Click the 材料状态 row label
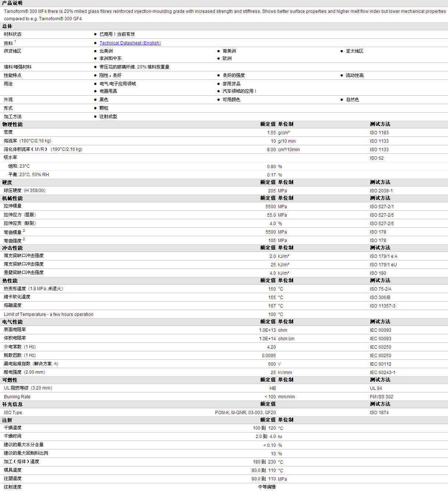The image size is (448, 491). (13, 34)
